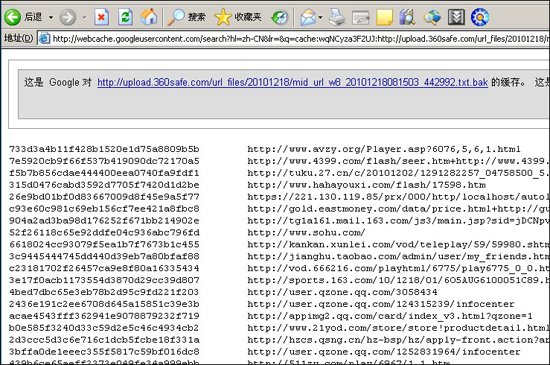The image size is (550, 365).
Task: Select hash acae4543fff362941e9078879232f719
Action: pos(104,316)
